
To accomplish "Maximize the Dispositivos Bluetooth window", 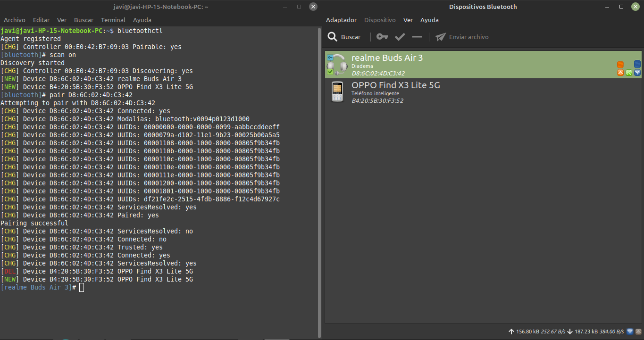I will 622,7.
